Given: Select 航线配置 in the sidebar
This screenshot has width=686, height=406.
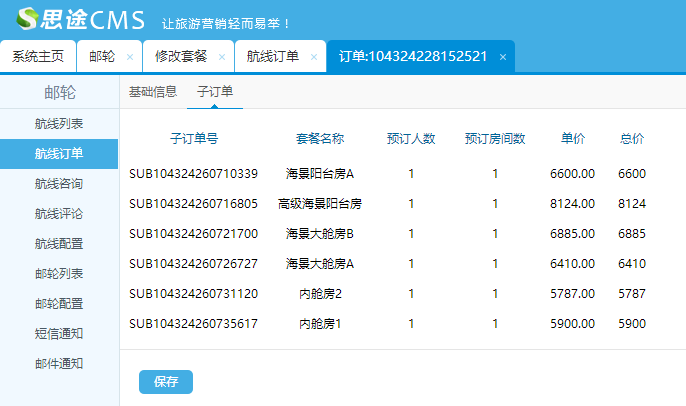Looking at the screenshot, I should (x=59, y=244).
